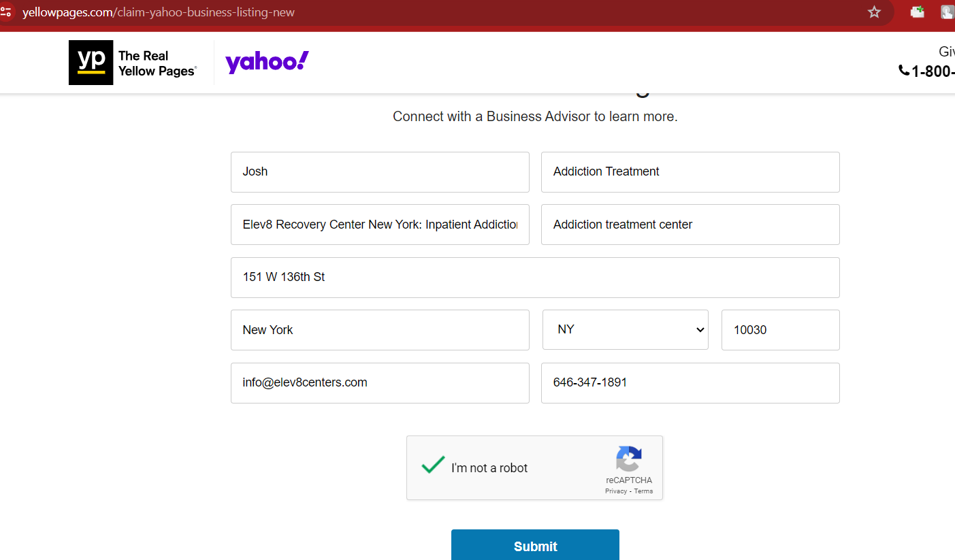955x560 pixels.
Task: Click the Submit button
Action: 535,545
